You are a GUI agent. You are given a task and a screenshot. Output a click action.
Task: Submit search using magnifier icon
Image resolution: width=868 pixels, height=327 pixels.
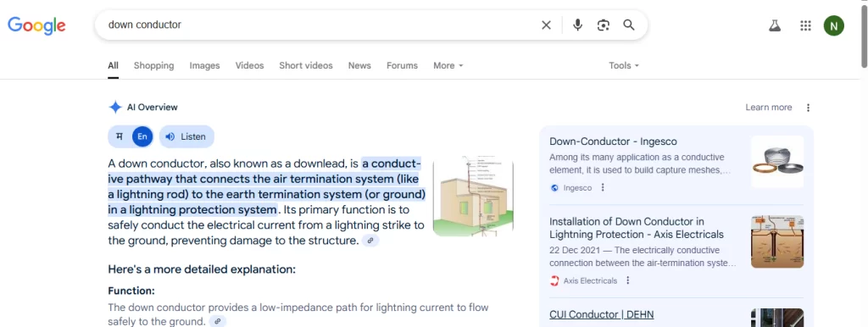(x=629, y=25)
